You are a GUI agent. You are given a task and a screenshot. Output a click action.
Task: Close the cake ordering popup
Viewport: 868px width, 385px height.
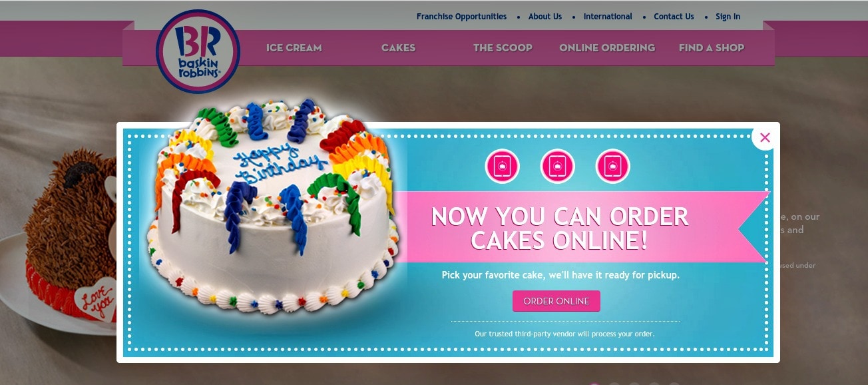765,138
